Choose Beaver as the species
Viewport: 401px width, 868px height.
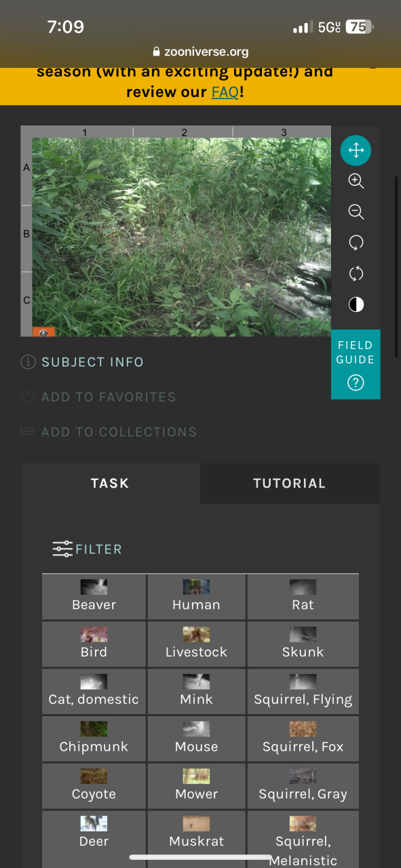click(94, 597)
